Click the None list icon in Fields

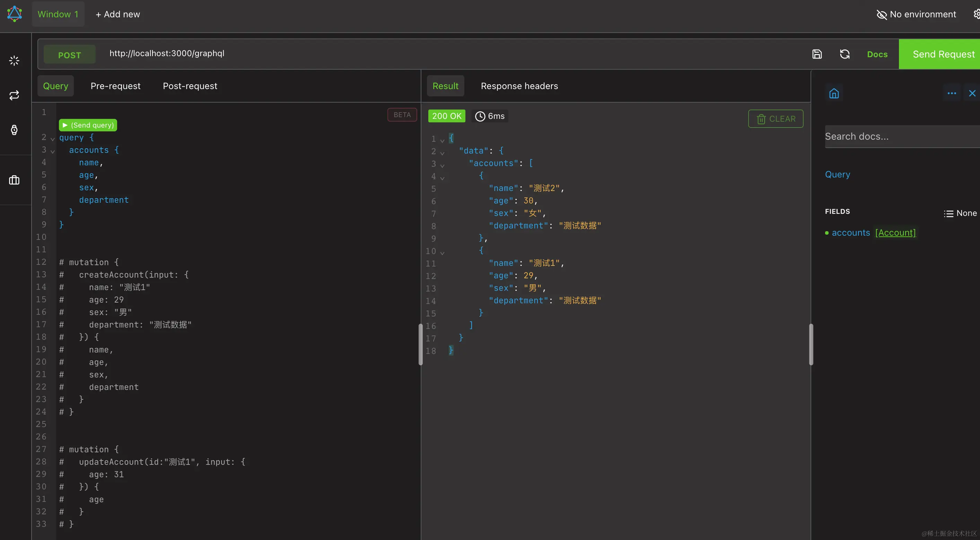(x=948, y=214)
